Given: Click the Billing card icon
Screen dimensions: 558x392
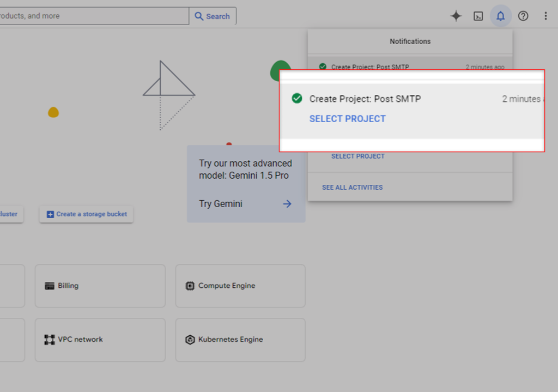Looking at the screenshot, I should pos(50,286).
